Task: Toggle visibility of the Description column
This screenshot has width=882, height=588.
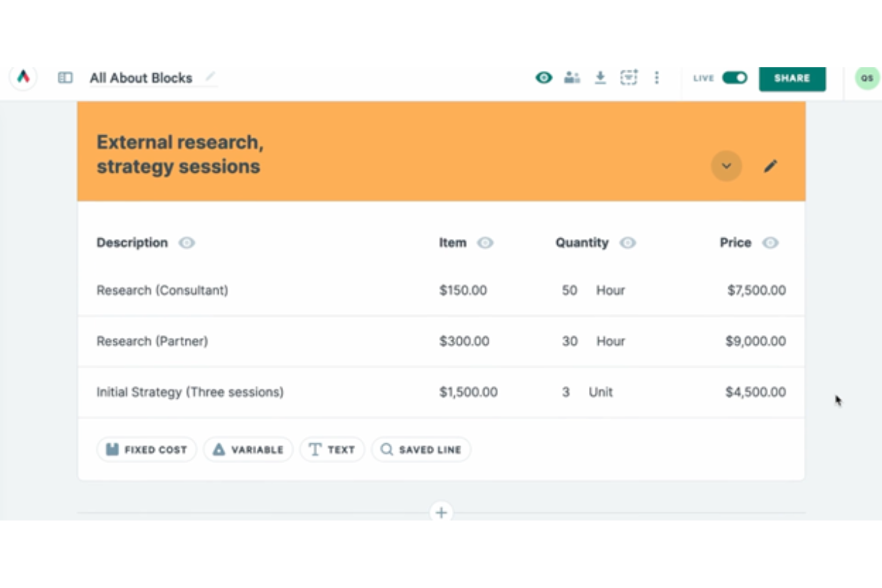Action: pos(187,242)
